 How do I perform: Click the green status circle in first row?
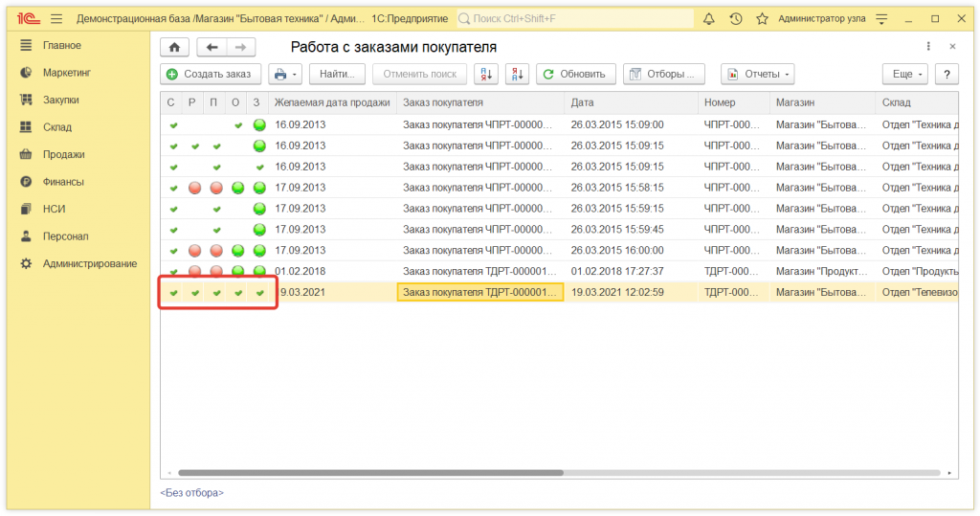pos(259,124)
